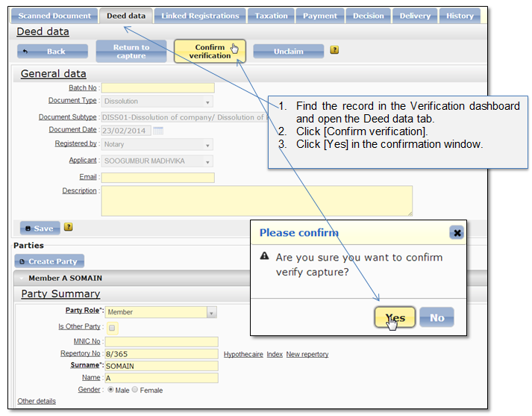View the History tab
This screenshot has width=532, height=416.
click(x=460, y=16)
